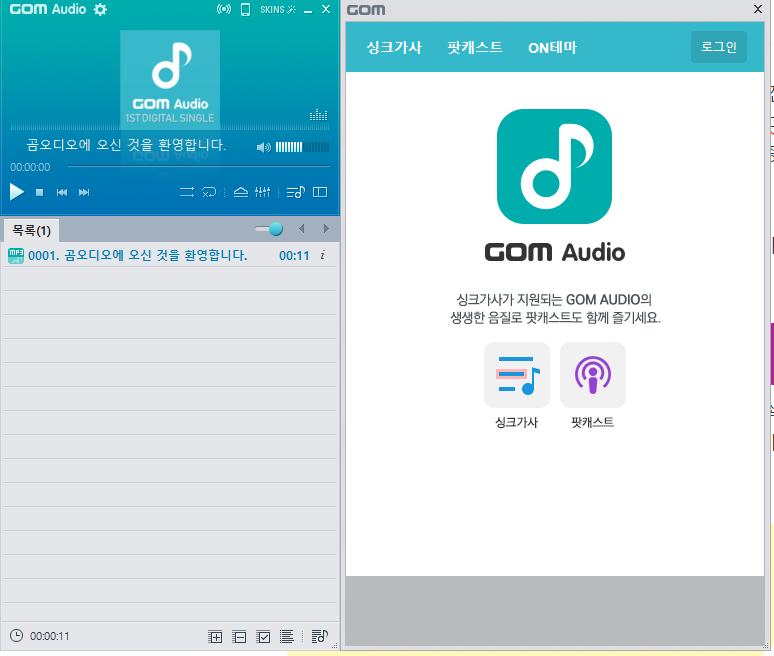The width and height of the screenshot is (774, 656).
Task: Click the 00:11 track duration
Action: point(294,256)
